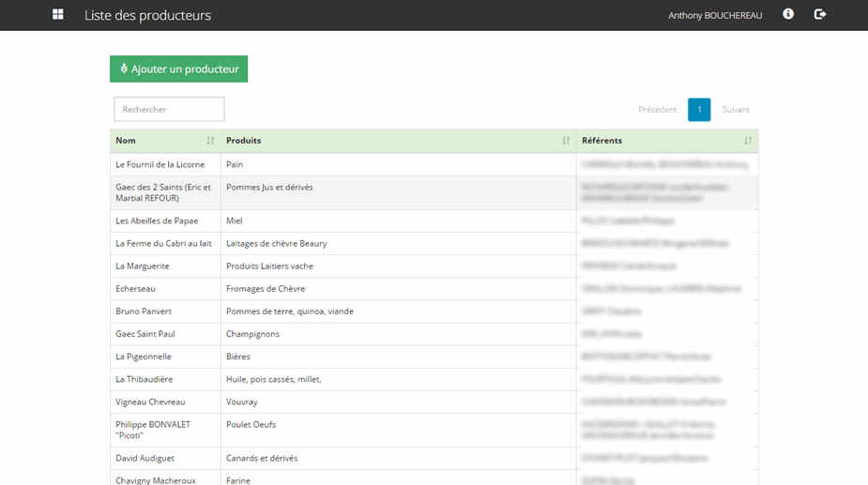Image resolution: width=868 pixels, height=485 pixels.
Task: Click La Ferme du Cabri au lait
Action: coord(163,244)
